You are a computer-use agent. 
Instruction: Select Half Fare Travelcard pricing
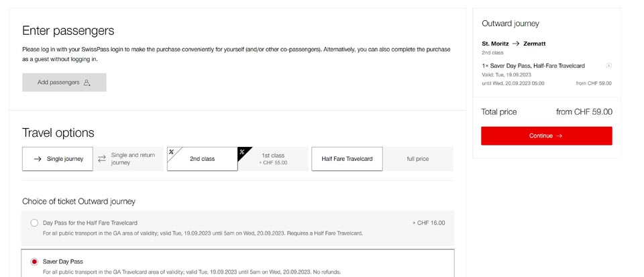(x=347, y=159)
